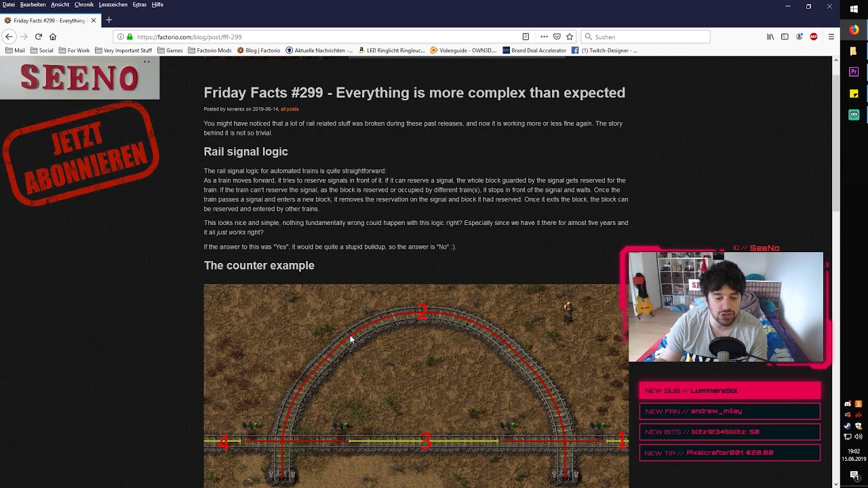Viewport: 868px width, 488px height.
Task: Toggle the Firefox sidebar icon
Action: click(x=785, y=37)
